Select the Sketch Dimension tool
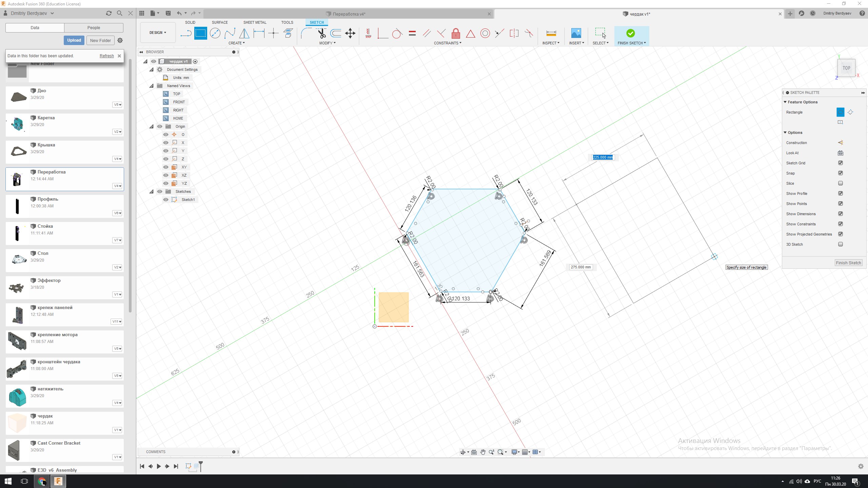Screen dimensions: 868x488 coord(259,33)
